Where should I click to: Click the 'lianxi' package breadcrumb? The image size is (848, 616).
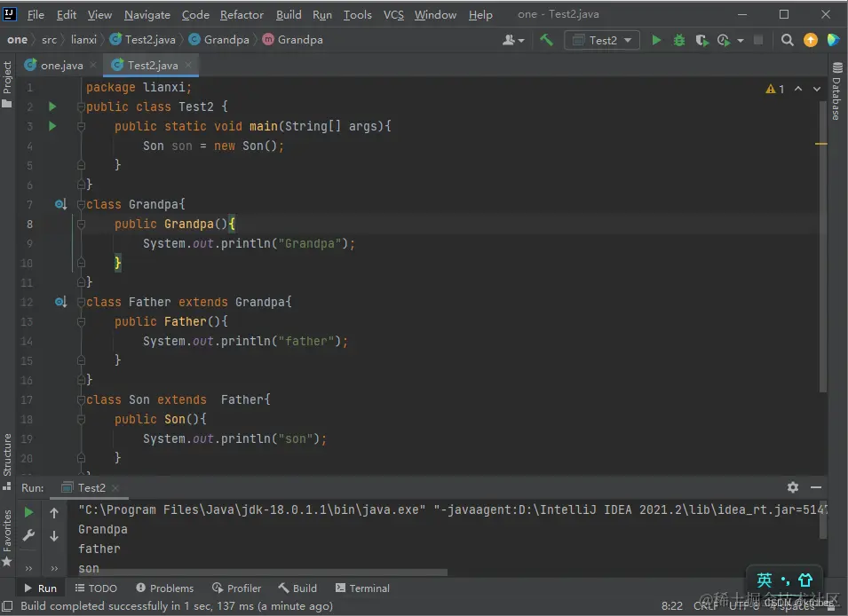tap(83, 39)
